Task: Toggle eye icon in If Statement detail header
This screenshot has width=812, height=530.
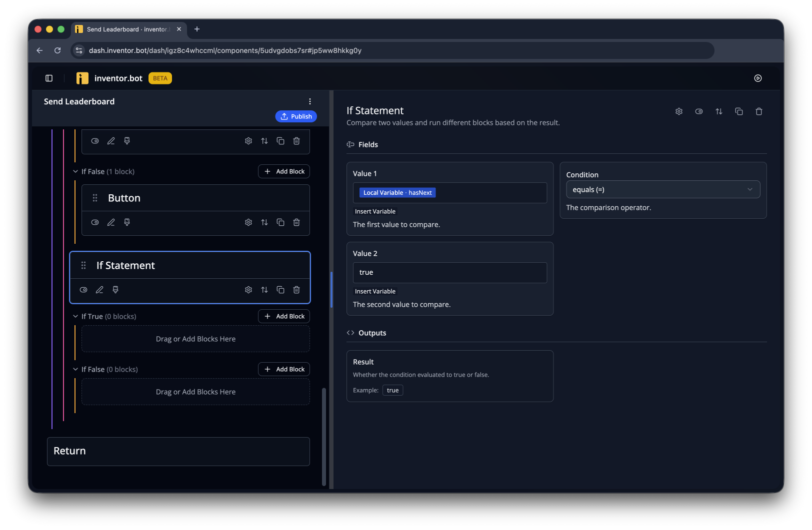Action: click(x=699, y=111)
